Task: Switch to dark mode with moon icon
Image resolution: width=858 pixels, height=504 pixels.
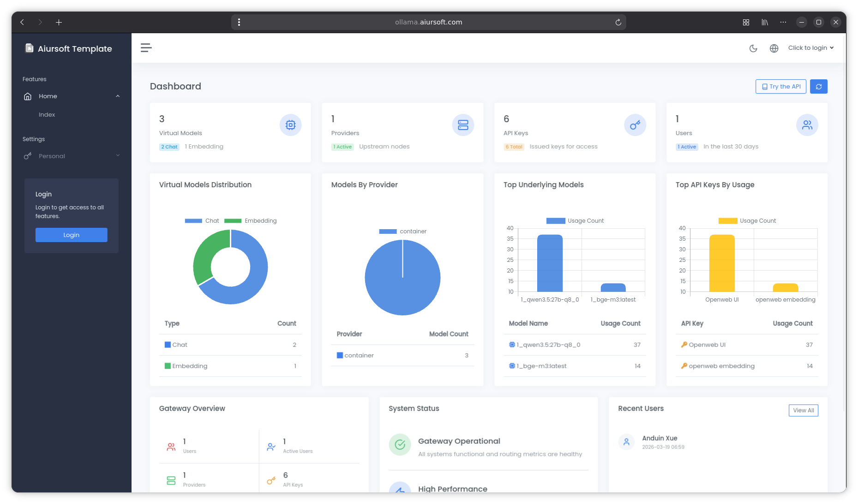Action: [x=753, y=48]
